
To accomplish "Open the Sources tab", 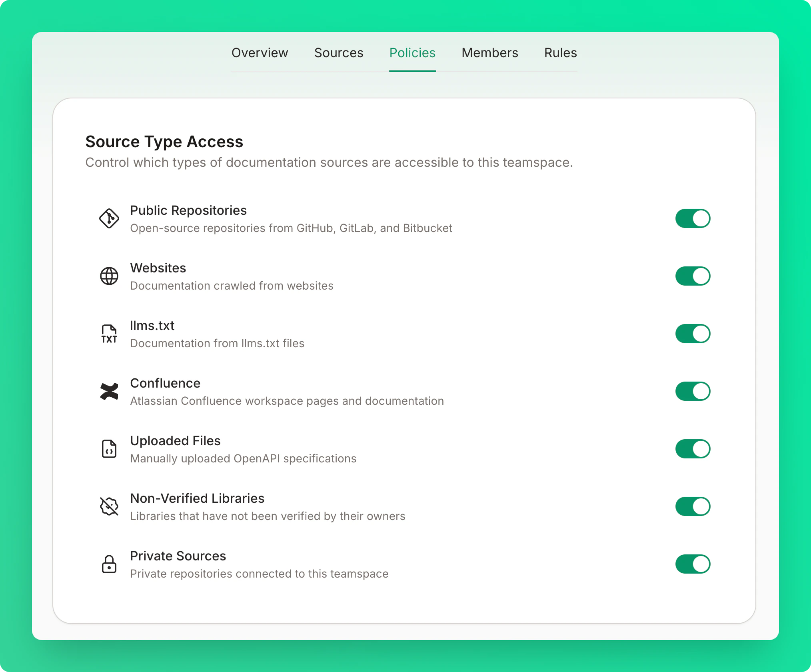I will click(338, 53).
